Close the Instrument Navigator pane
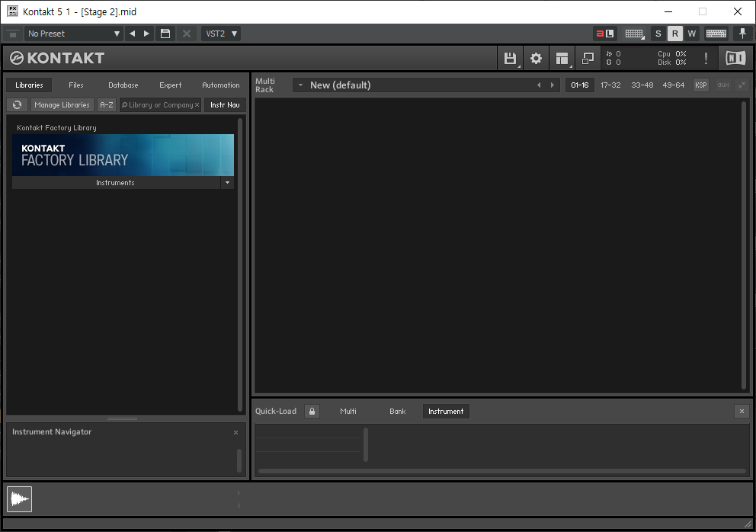This screenshot has width=756, height=532. [235, 433]
